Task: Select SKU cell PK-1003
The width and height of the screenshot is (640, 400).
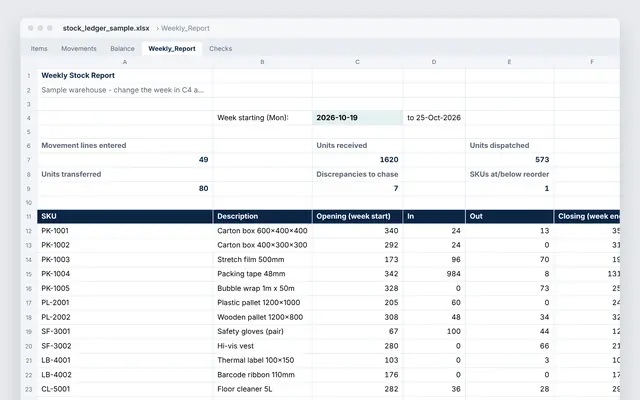Action: point(125,260)
